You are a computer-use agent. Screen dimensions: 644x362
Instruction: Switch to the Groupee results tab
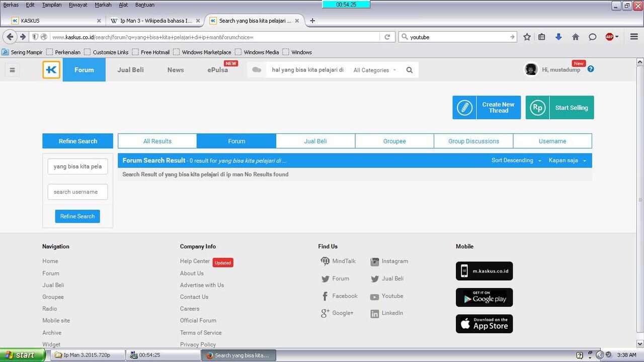tap(394, 141)
